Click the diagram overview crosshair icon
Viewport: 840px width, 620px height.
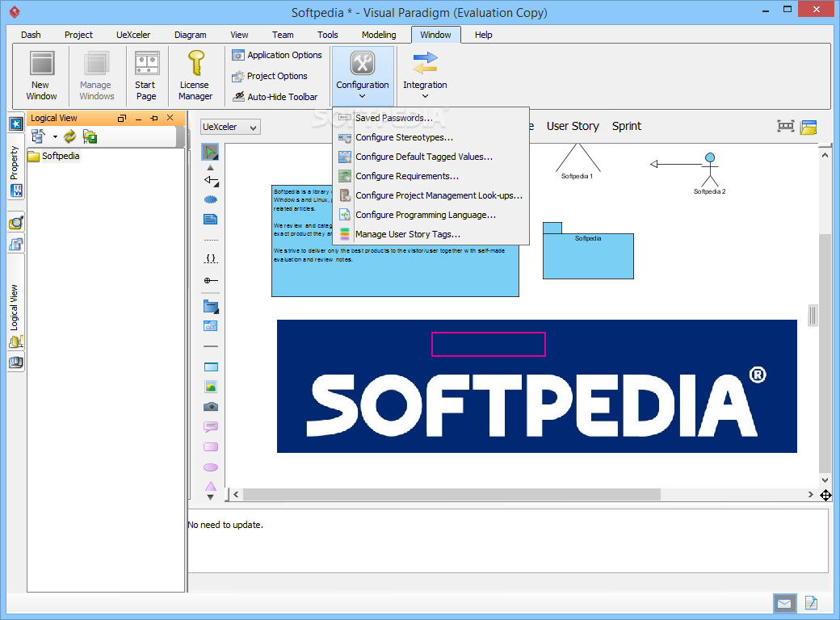point(825,495)
